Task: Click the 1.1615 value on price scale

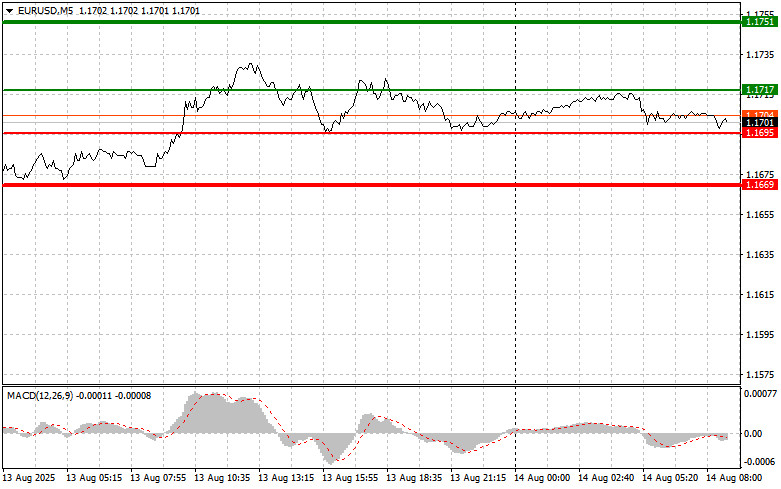Action: pyautogui.click(x=758, y=295)
